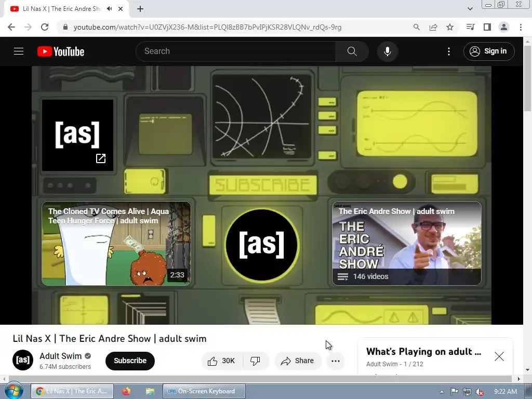
Task: Open the Adult Swim channel name link
Action: pyautogui.click(x=60, y=356)
